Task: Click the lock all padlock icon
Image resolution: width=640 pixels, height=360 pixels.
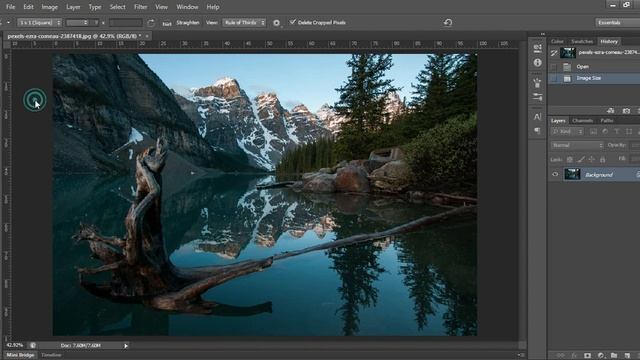Action: click(x=602, y=159)
